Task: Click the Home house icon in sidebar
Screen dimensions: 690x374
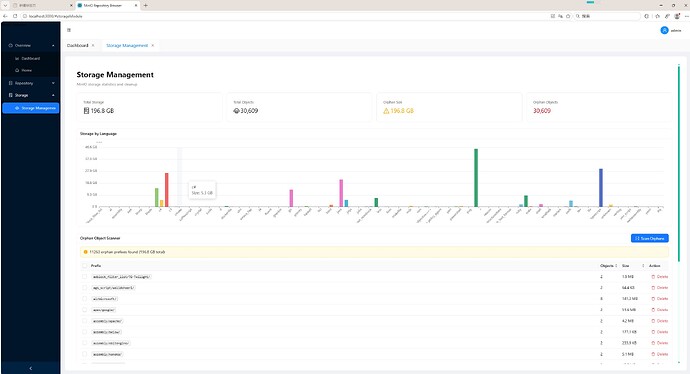Action: (x=17, y=70)
